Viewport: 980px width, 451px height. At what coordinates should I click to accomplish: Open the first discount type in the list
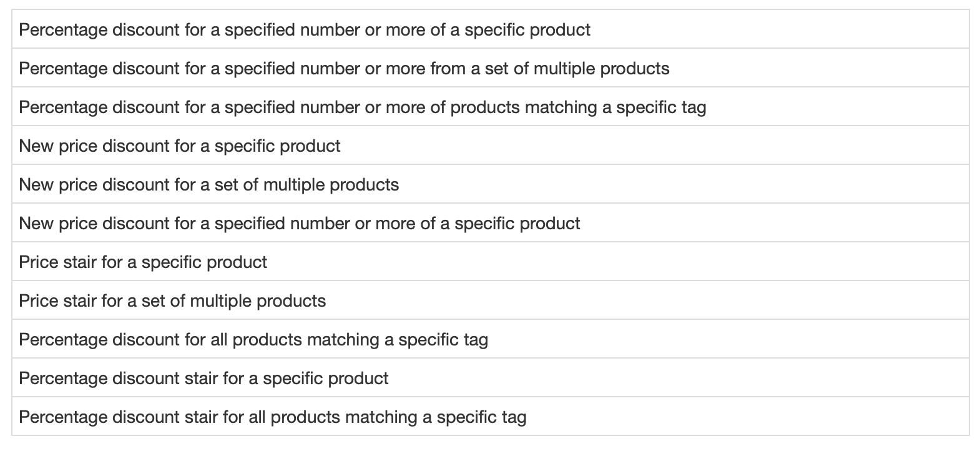(305, 30)
